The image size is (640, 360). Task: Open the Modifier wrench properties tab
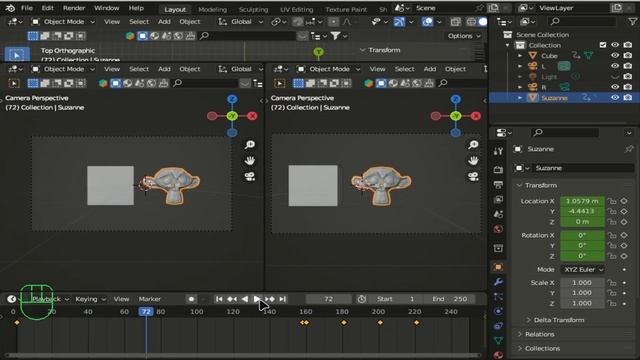point(498,282)
